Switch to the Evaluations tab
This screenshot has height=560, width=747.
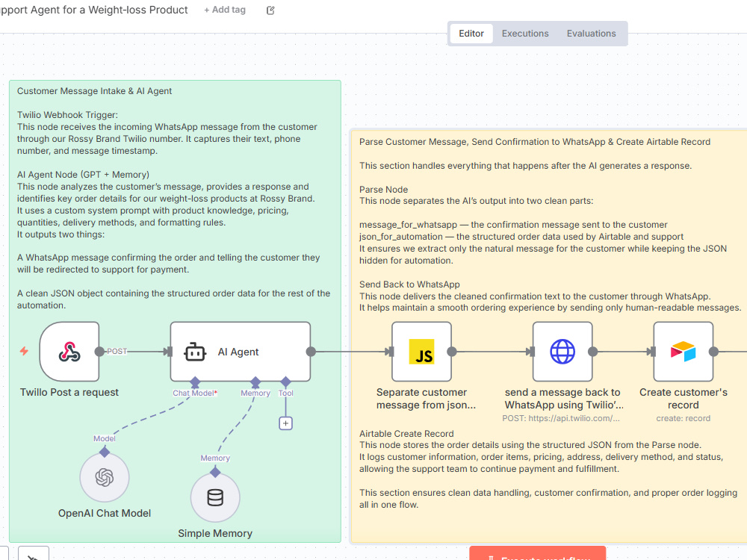pos(591,34)
